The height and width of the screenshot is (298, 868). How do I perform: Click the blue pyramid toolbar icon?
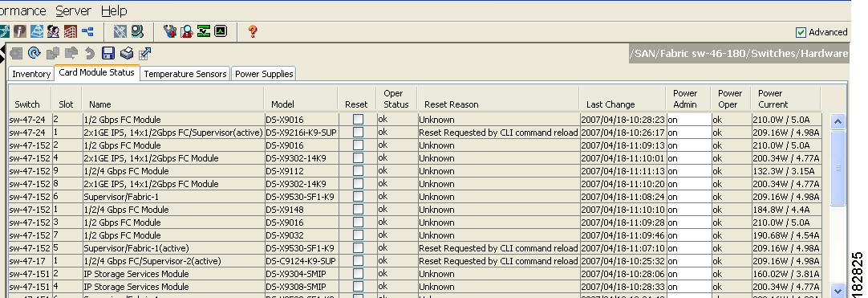click(x=37, y=31)
